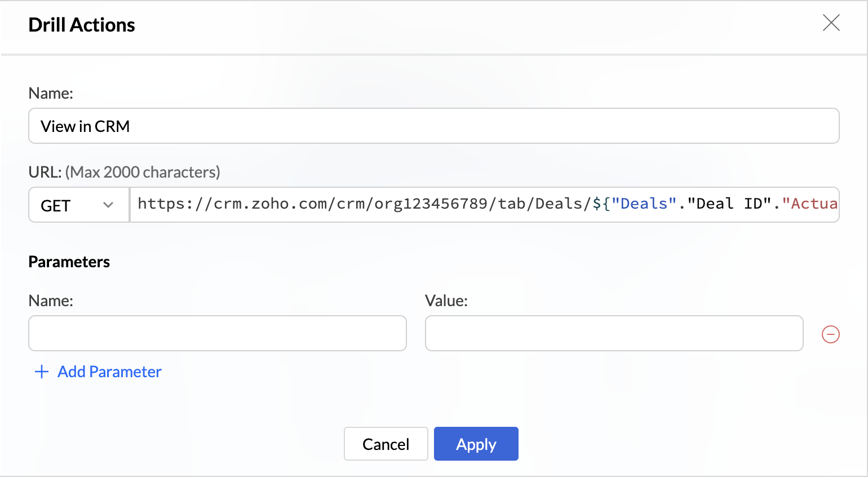Screen dimensions: 868x477
Task: Click the Max 2000 characters hint text
Action: tap(143, 172)
